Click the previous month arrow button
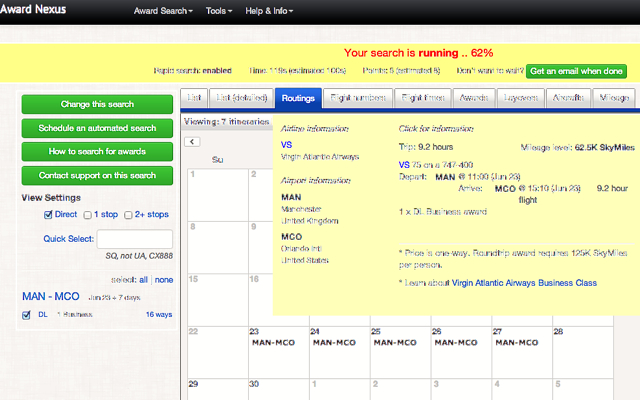 [x=192, y=142]
